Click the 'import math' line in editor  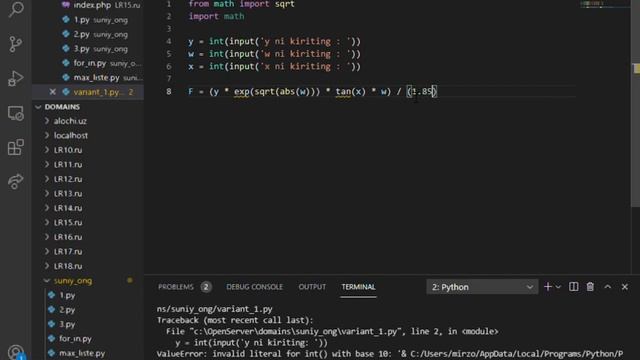[216, 16]
